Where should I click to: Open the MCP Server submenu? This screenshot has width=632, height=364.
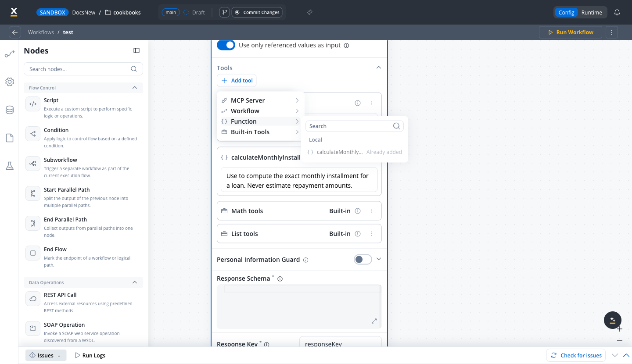(260, 100)
